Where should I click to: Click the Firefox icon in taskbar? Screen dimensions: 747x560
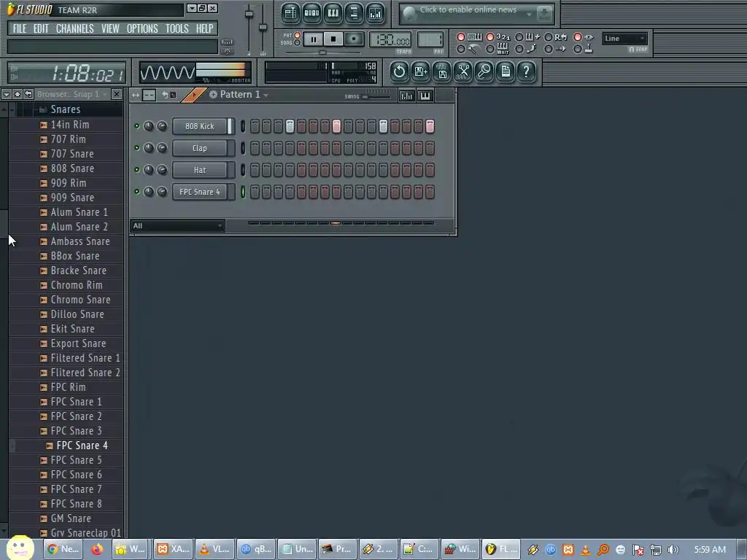(97, 549)
